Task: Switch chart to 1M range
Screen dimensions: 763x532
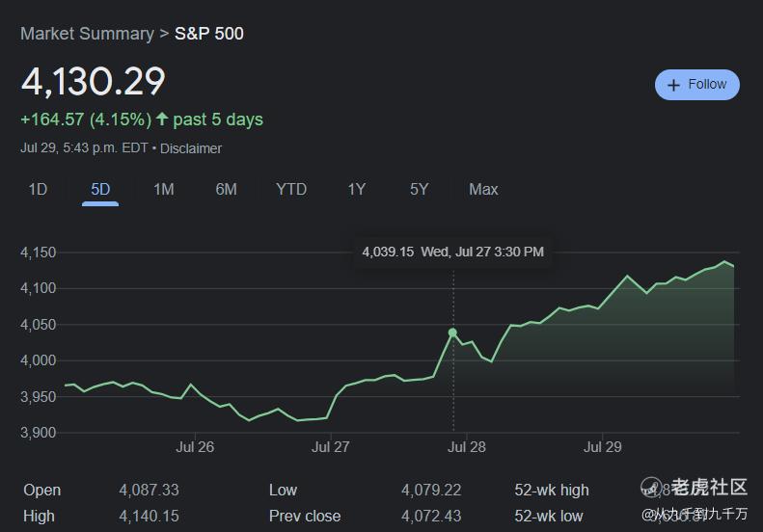Action: (164, 189)
